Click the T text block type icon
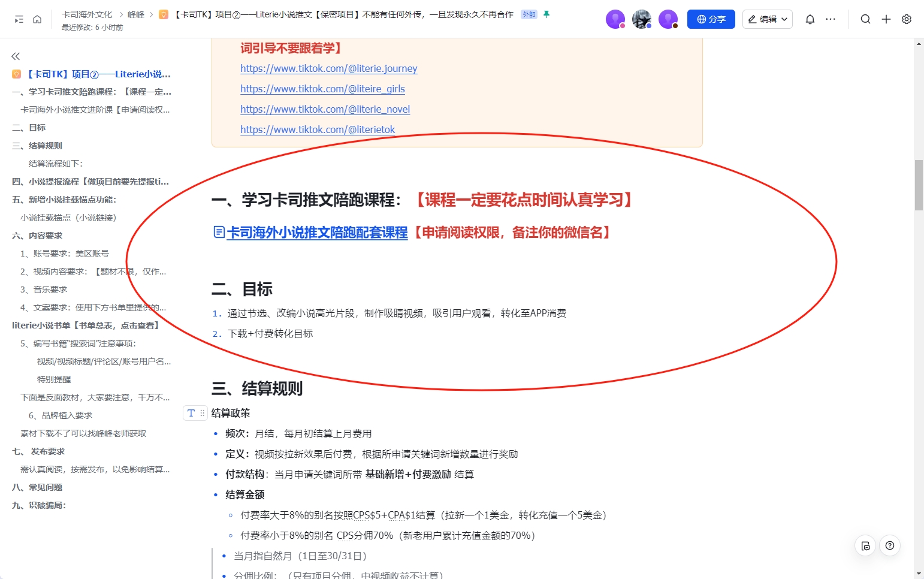This screenshot has height=579, width=924. click(x=191, y=413)
